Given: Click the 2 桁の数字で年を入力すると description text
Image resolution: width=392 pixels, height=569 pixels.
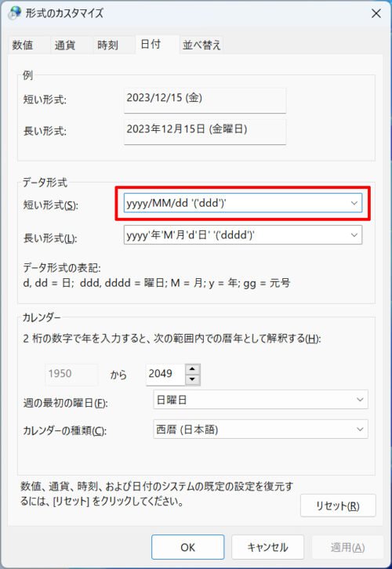Looking at the screenshot, I should [172, 339].
